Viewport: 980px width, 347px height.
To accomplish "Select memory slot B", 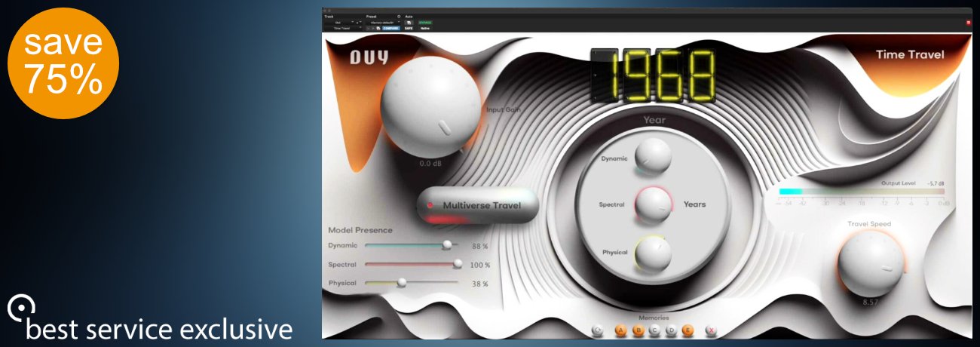I will click(637, 330).
